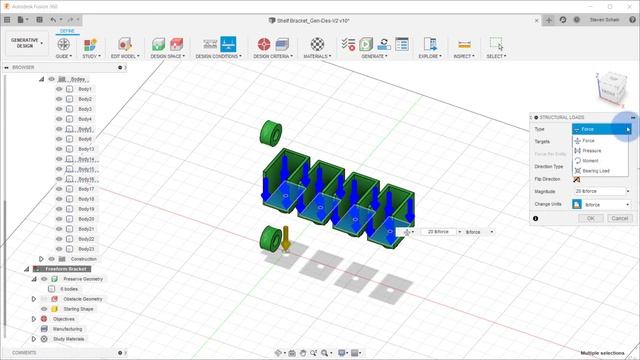Viewport: 640px width, 360px height.
Task: Click the Save icon in title bar
Action: click(x=39, y=20)
